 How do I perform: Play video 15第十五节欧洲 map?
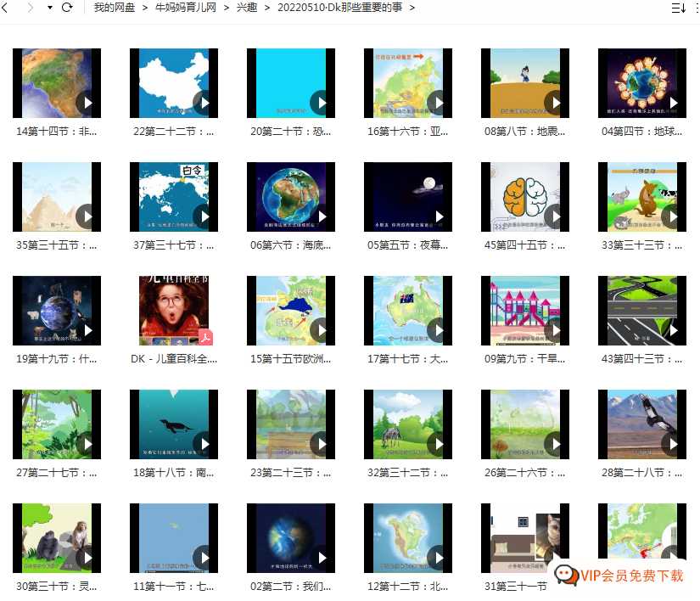[291, 311]
